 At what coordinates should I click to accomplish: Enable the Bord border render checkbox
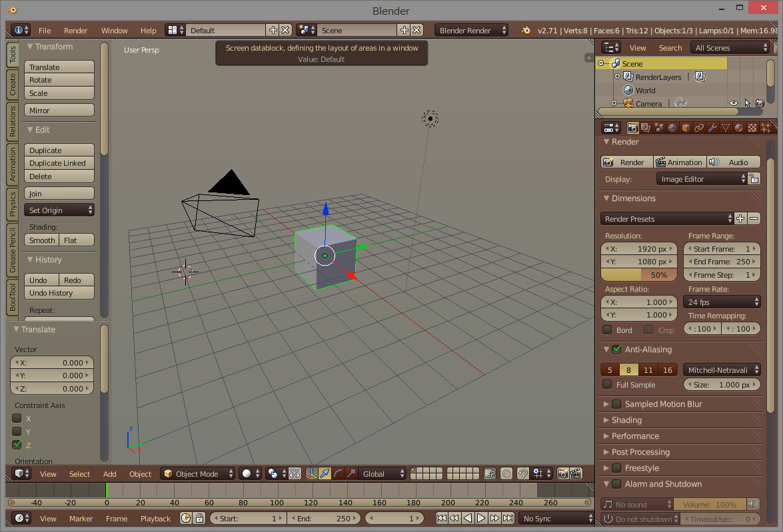pyautogui.click(x=607, y=330)
